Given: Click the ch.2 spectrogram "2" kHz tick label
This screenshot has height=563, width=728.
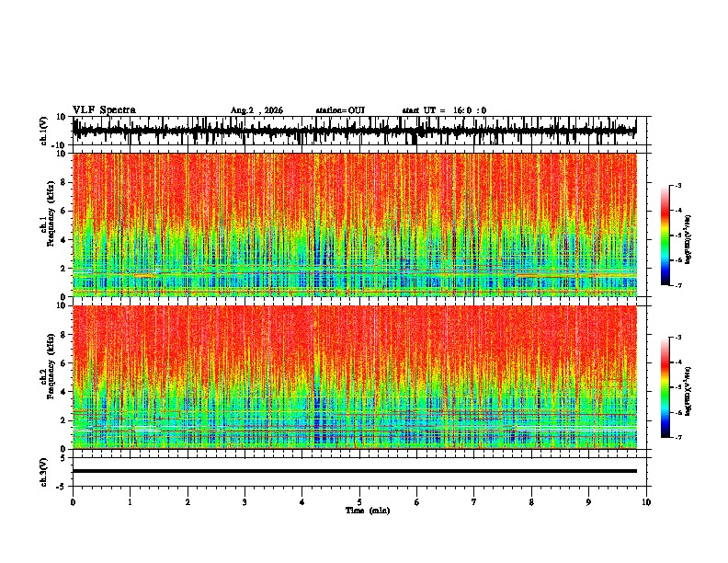Looking at the screenshot, I should click(x=63, y=420).
